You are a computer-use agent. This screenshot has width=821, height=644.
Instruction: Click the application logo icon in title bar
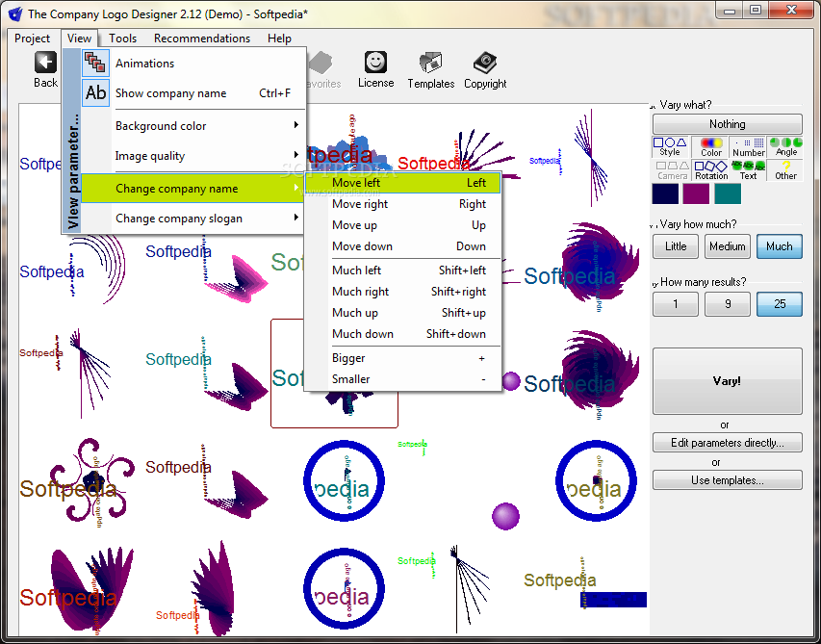click(15, 13)
